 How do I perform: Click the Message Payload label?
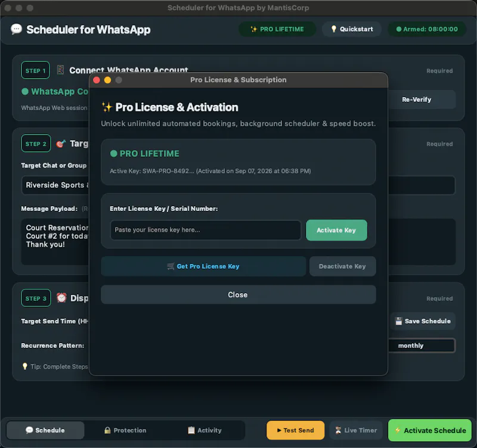tap(49, 209)
